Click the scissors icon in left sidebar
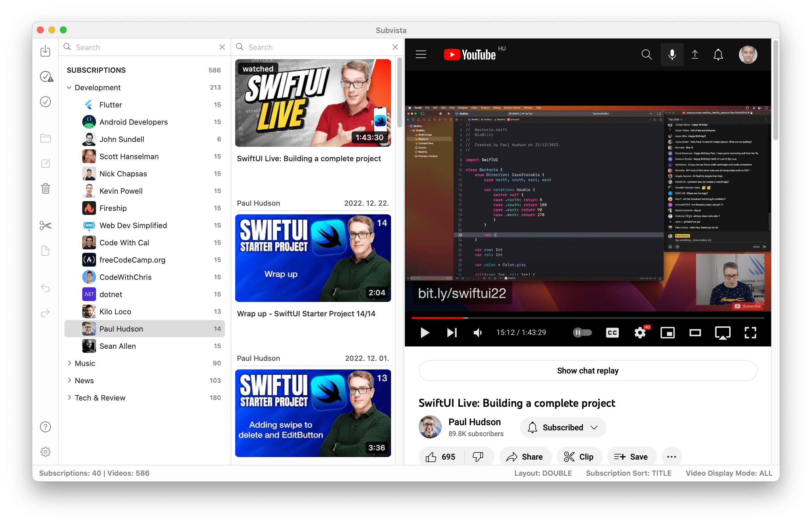The height and width of the screenshot is (524, 812). click(45, 226)
